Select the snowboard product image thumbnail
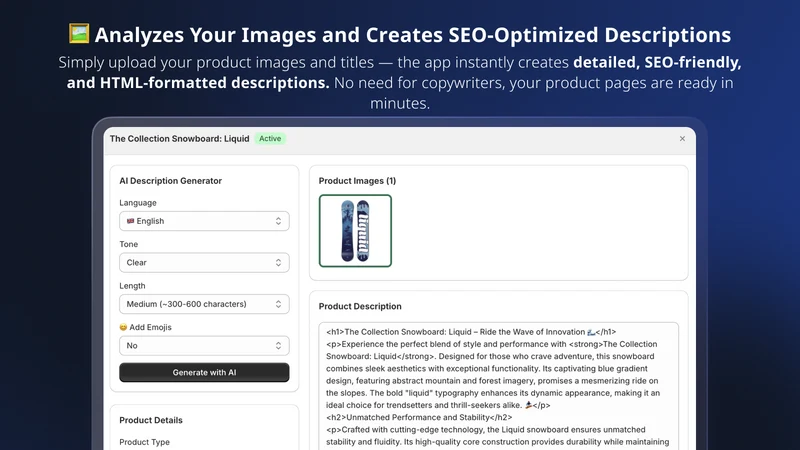This screenshot has width=800, height=450. coord(355,231)
